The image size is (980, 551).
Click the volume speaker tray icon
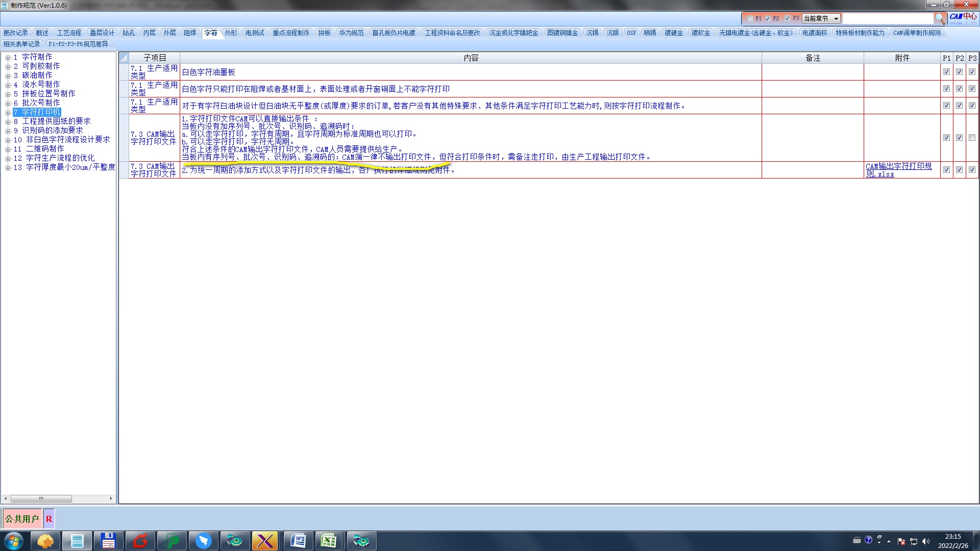pyautogui.click(x=926, y=541)
